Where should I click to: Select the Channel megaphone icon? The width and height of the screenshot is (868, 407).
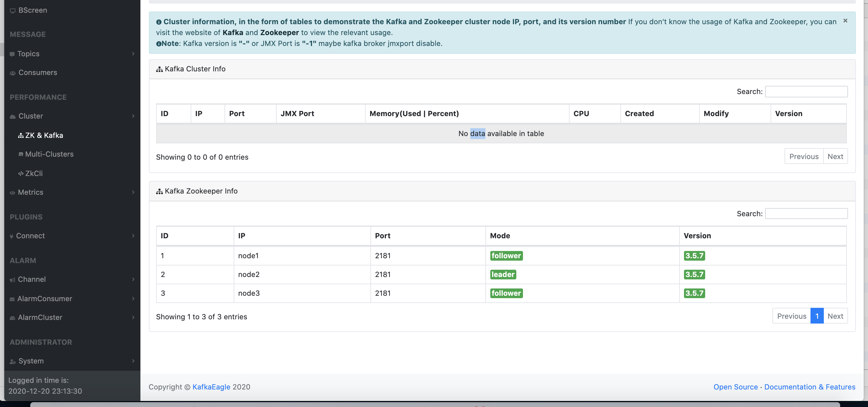point(12,279)
